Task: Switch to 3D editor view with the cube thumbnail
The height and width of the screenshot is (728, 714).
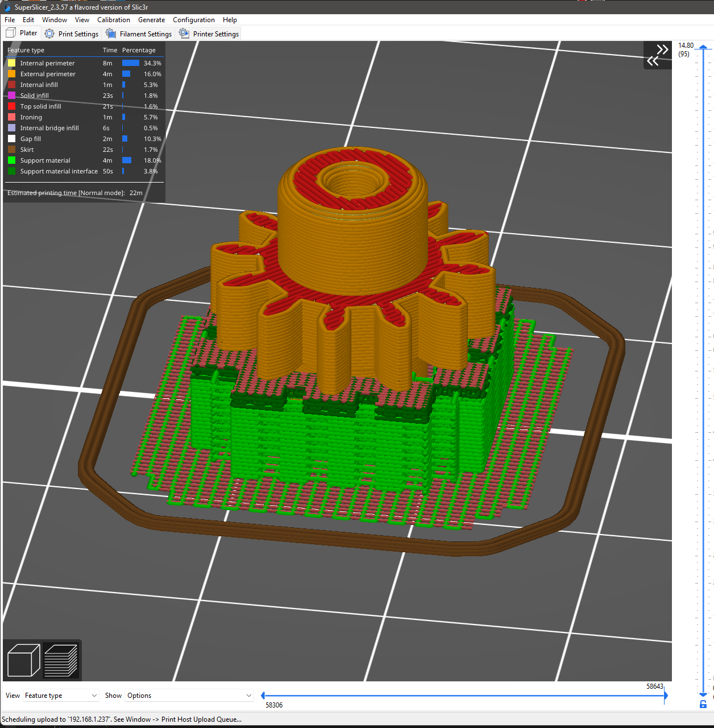Action: 23,660
